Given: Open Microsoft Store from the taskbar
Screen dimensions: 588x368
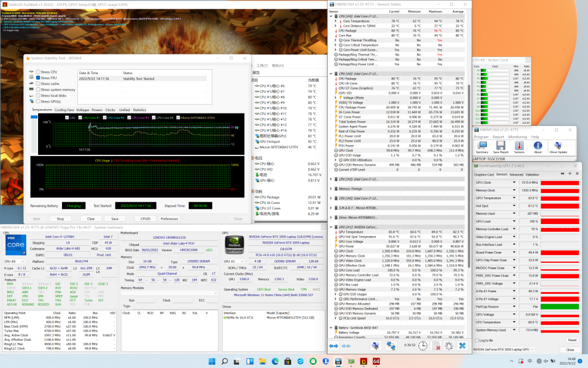Looking at the screenshot, I should click(x=287, y=361).
